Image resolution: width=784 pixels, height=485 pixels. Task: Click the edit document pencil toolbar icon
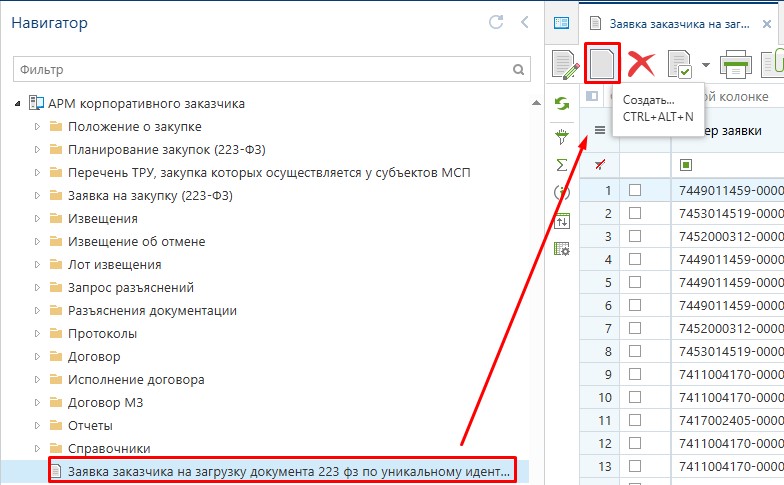click(x=566, y=64)
